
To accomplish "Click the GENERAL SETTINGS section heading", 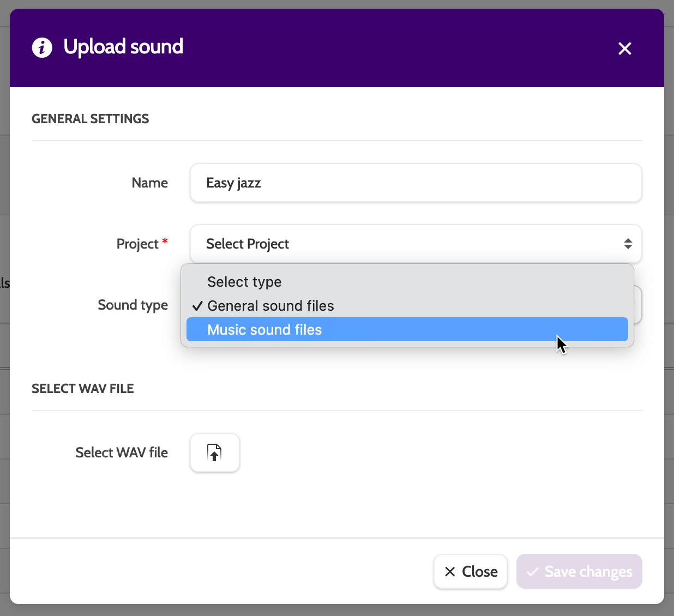I will pos(91,119).
